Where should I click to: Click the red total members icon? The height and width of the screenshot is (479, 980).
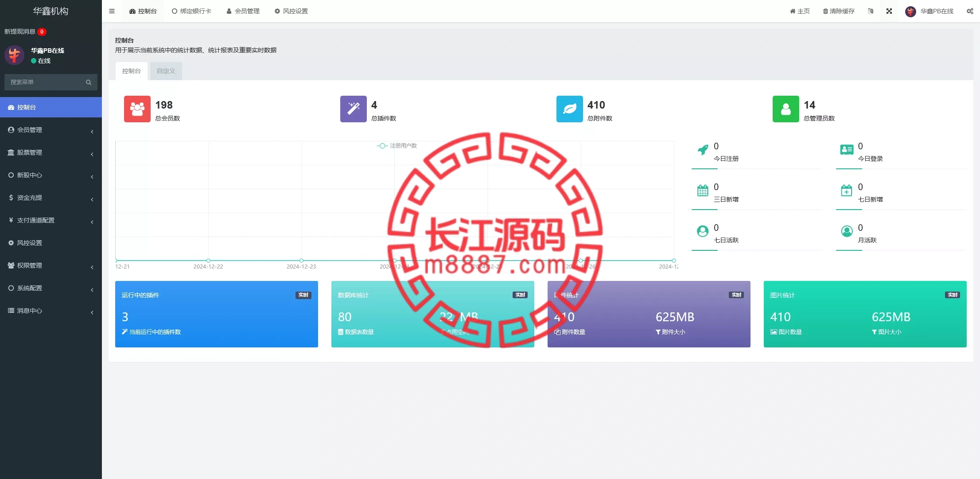(x=137, y=109)
